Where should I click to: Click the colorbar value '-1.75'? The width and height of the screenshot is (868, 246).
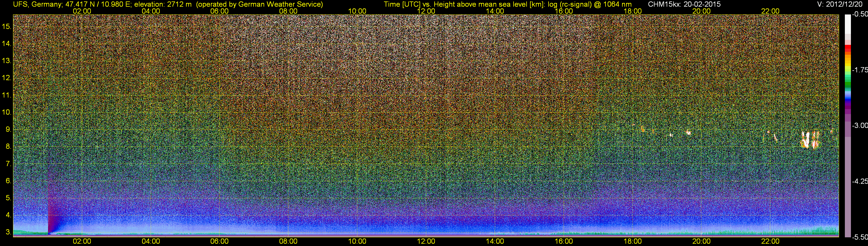(860, 70)
